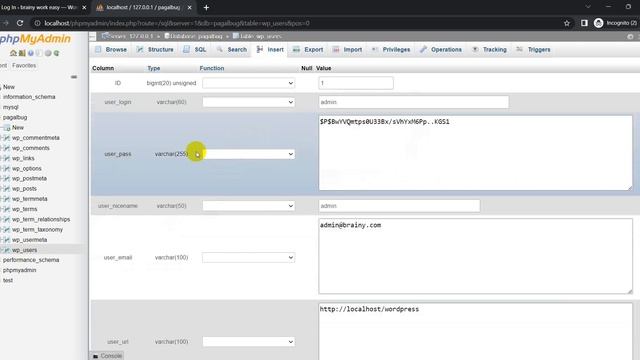View site information icon in the address bar
The height and width of the screenshot is (360, 640).
pos(37,23)
